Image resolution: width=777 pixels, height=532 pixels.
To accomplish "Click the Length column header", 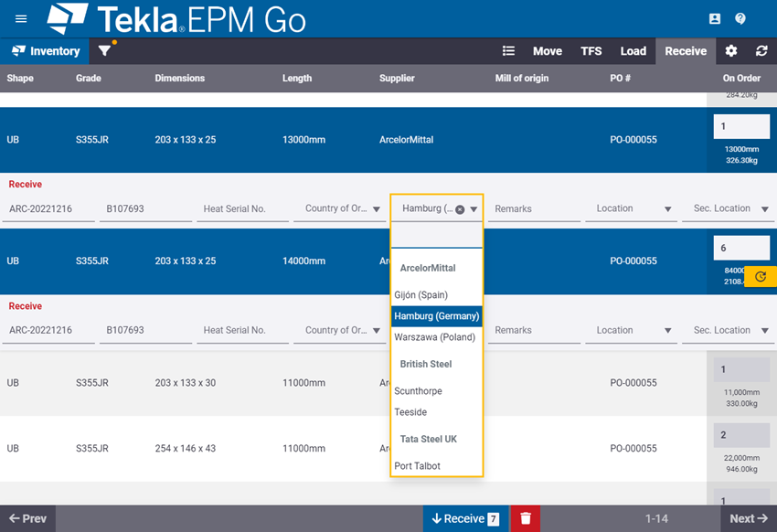I will tap(297, 79).
